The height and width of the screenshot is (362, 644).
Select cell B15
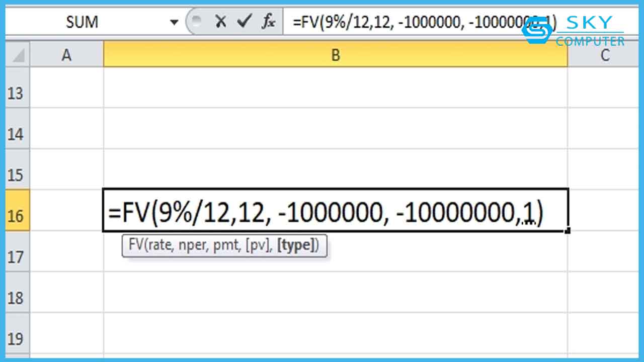point(336,169)
